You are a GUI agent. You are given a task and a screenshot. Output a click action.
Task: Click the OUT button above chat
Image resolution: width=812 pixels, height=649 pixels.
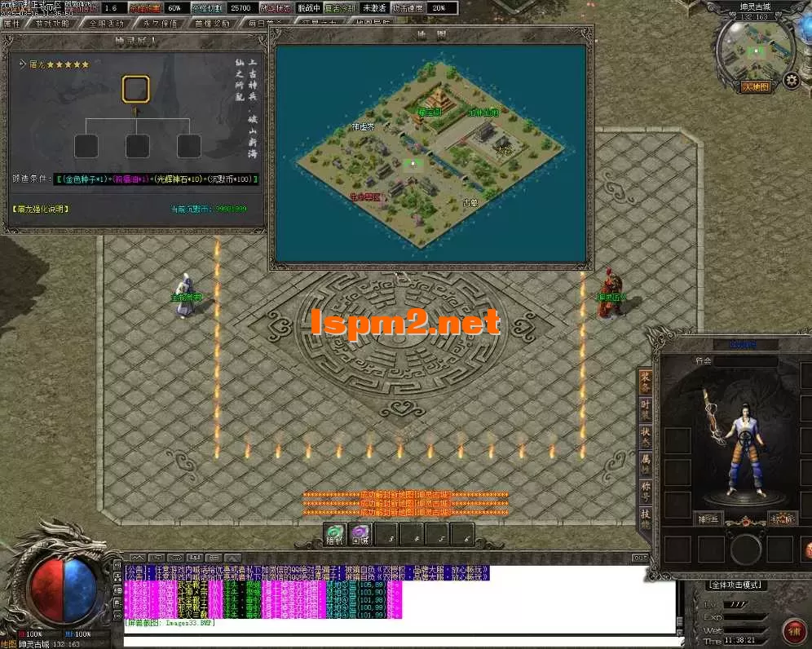[x=640, y=558]
